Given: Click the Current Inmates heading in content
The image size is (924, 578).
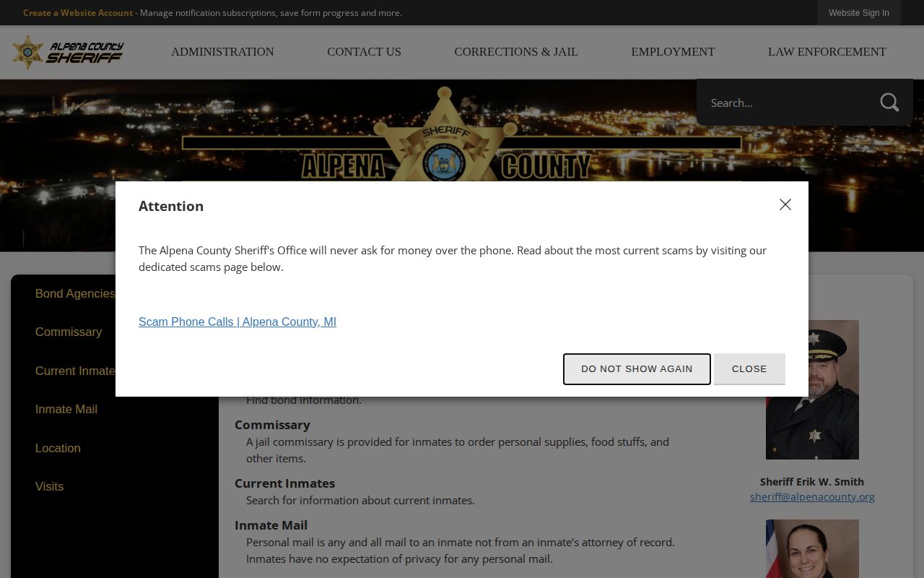Looking at the screenshot, I should [x=284, y=483].
